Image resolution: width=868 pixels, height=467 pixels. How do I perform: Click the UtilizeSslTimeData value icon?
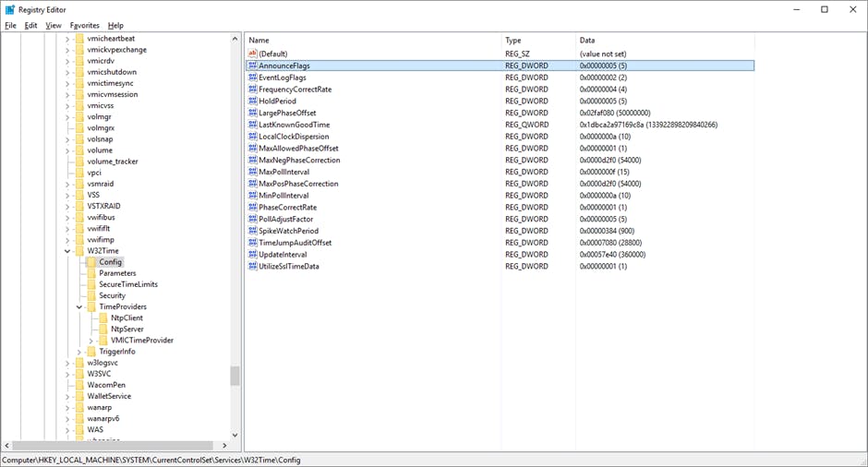(x=252, y=266)
